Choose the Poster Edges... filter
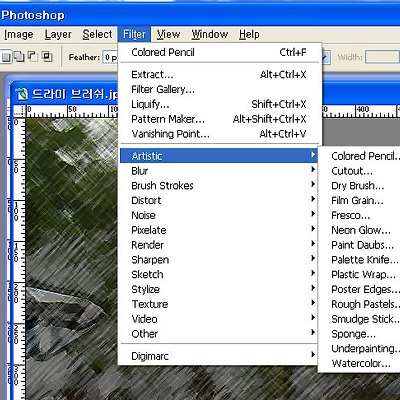400x400 pixels. point(360,289)
